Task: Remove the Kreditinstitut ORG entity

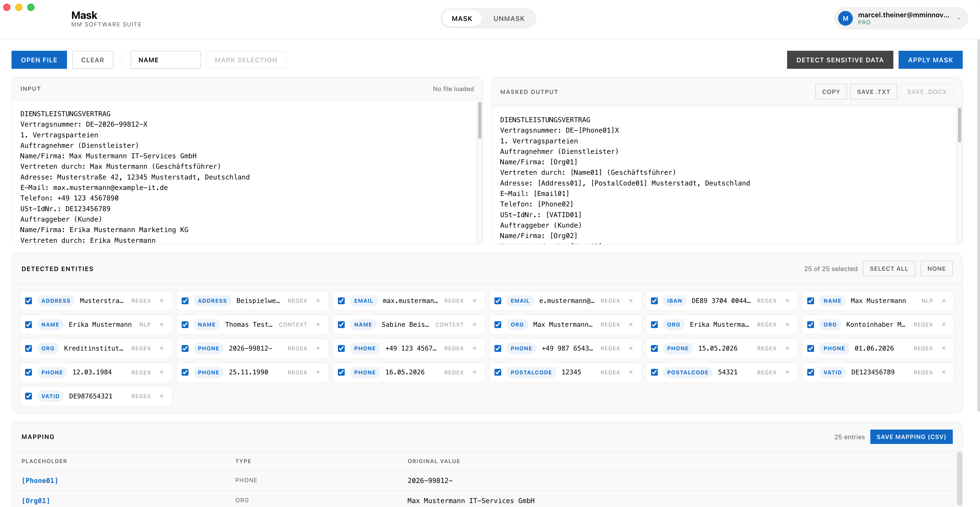Action: coord(162,348)
